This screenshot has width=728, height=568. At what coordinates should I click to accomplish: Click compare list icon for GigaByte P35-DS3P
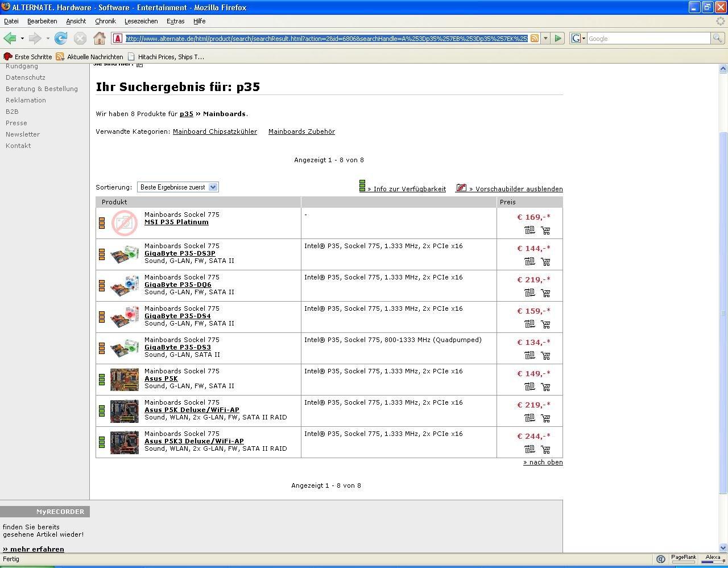(x=530, y=262)
